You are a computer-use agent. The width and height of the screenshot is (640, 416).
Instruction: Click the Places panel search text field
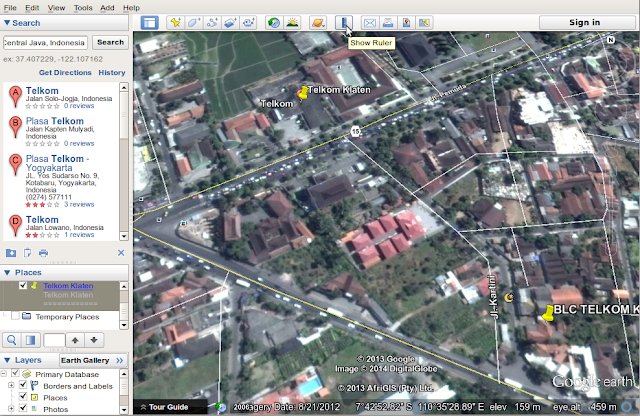[x=54, y=340]
